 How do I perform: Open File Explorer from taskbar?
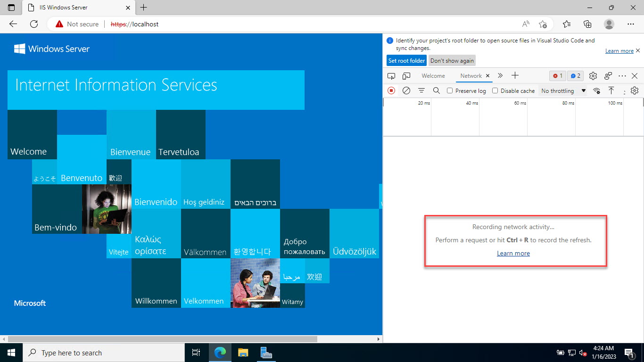pyautogui.click(x=243, y=353)
